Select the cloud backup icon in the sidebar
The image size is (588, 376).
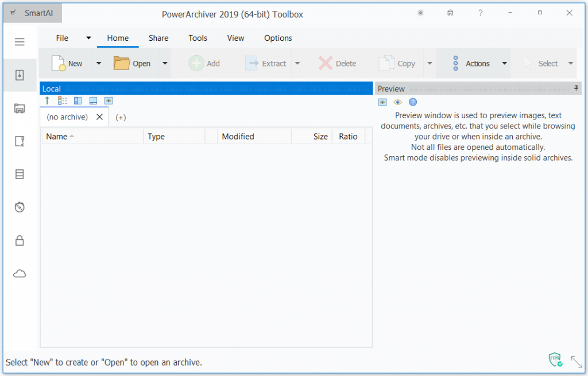[20, 273]
